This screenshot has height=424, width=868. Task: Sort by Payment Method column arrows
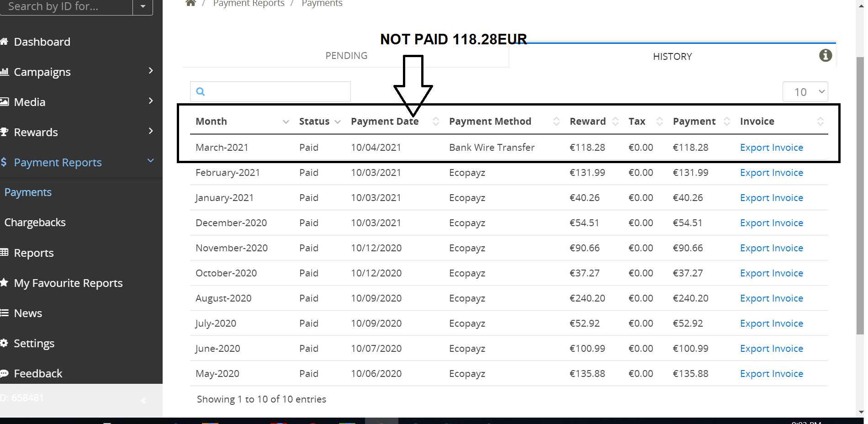click(556, 121)
